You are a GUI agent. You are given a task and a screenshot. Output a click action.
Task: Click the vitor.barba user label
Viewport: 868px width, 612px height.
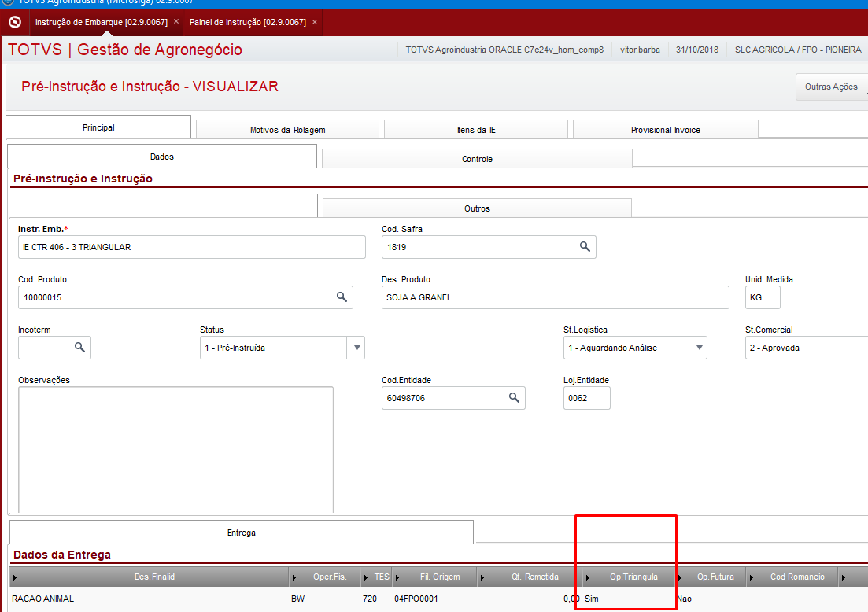pyautogui.click(x=640, y=50)
